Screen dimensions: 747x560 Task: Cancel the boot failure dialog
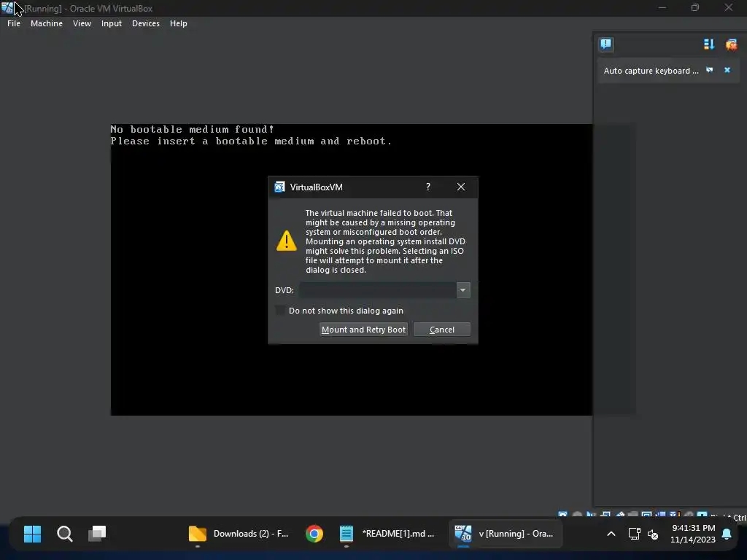tap(442, 330)
